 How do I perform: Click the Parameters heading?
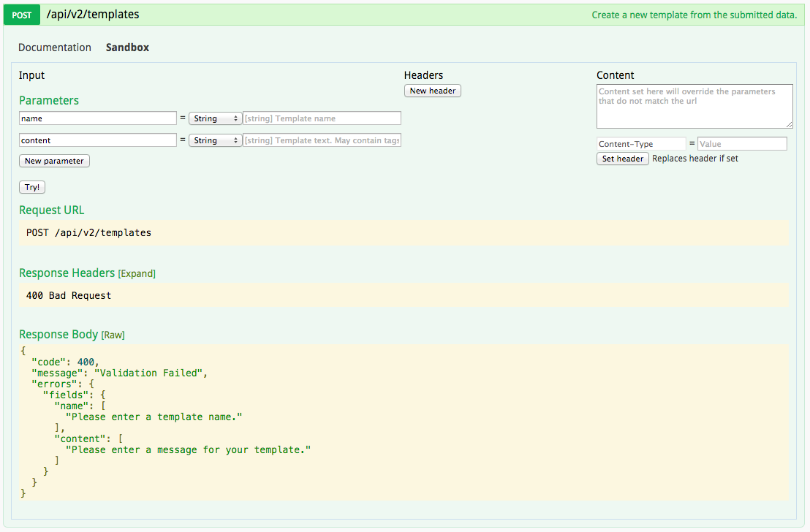click(49, 100)
